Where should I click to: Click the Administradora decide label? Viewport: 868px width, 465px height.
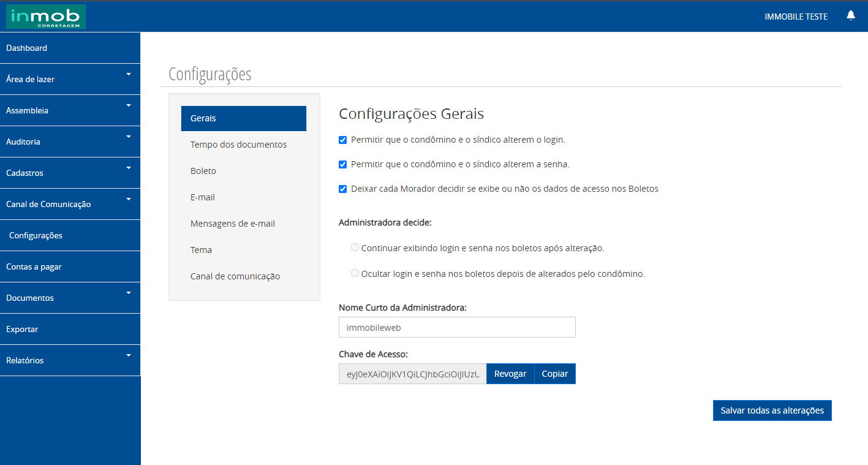(x=385, y=222)
